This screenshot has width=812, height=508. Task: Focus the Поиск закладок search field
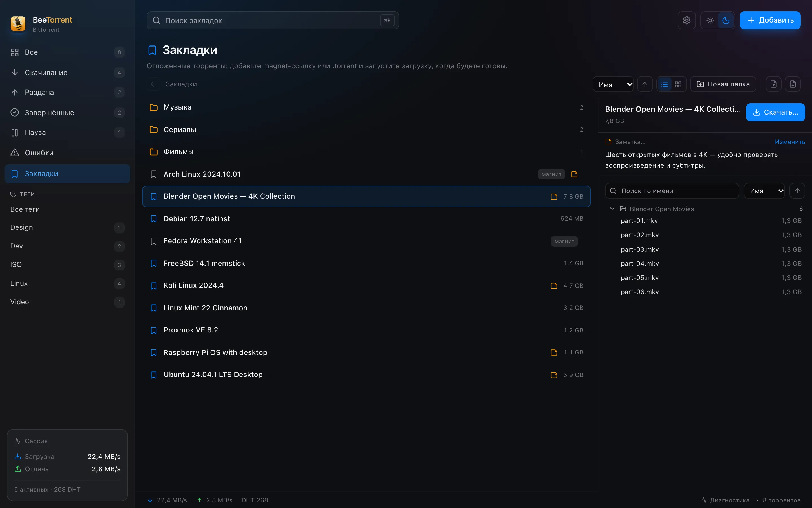point(272,21)
